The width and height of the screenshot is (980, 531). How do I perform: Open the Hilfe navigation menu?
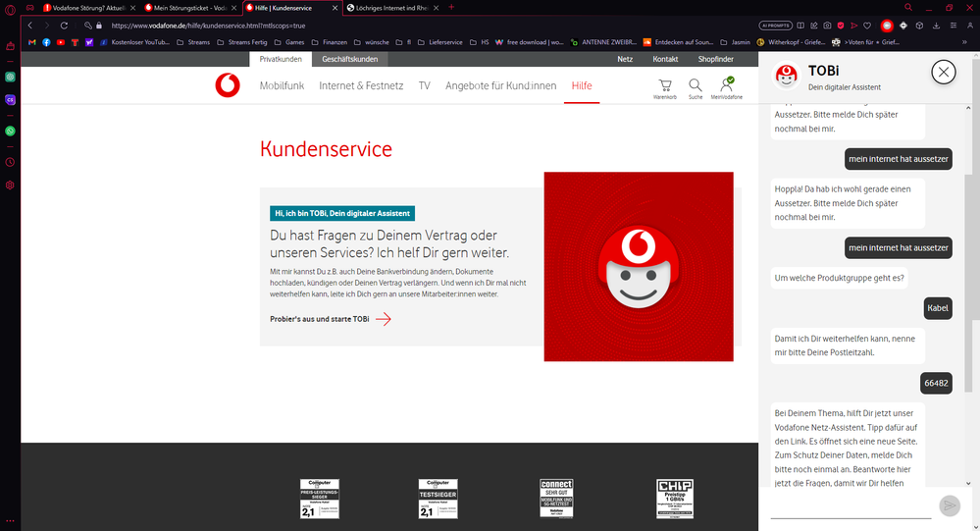(x=582, y=85)
